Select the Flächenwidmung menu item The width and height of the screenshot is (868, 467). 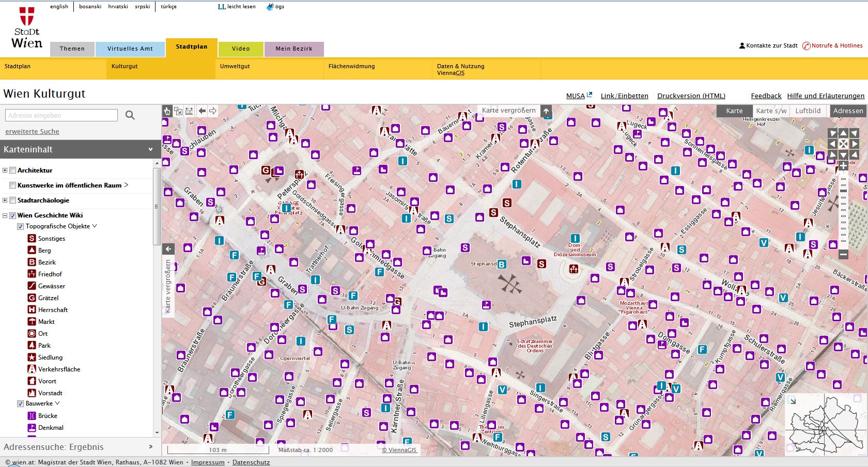[x=352, y=66]
